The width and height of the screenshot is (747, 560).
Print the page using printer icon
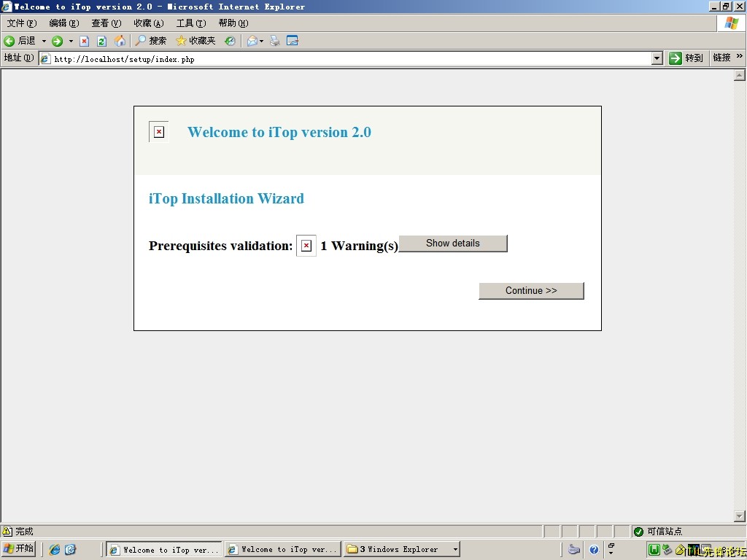pos(275,41)
